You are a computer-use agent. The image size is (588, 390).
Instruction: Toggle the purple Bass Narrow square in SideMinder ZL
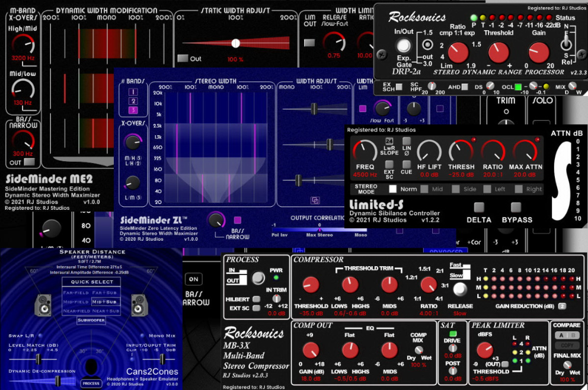pyautogui.click(x=237, y=220)
